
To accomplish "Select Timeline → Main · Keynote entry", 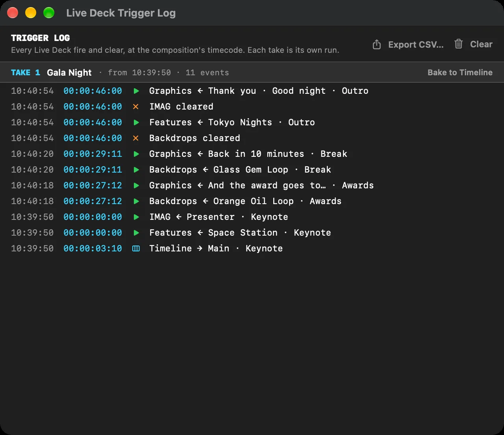I will pyautogui.click(x=216, y=249).
